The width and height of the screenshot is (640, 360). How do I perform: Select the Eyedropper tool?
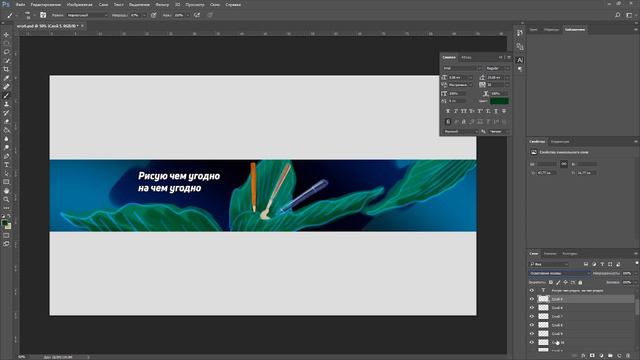(x=6, y=78)
